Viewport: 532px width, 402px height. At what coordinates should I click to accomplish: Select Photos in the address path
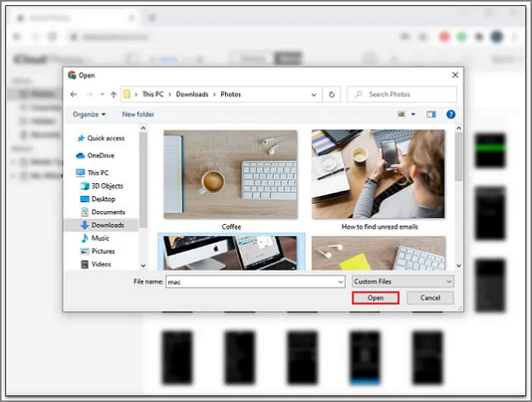231,94
